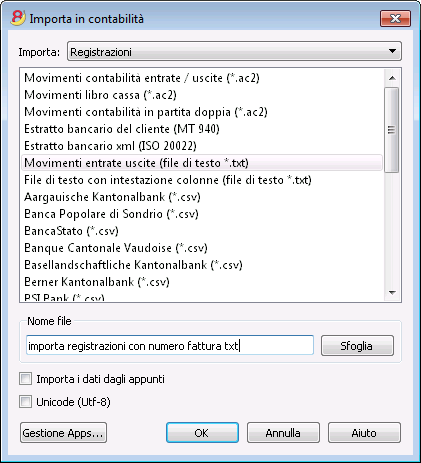Choose Banca Popolare di Sondrio (*.csv)
The height and width of the screenshot is (463, 421).
tap(111, 214)
